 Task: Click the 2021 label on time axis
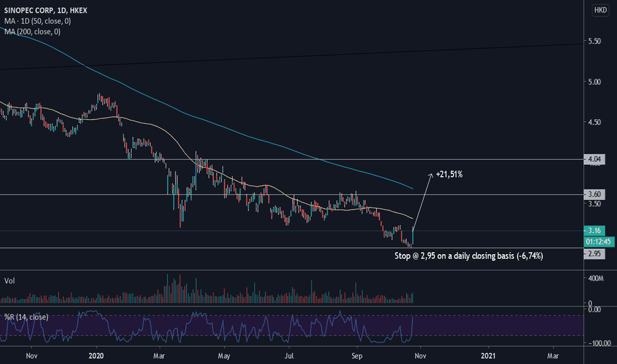click(489, 356)
